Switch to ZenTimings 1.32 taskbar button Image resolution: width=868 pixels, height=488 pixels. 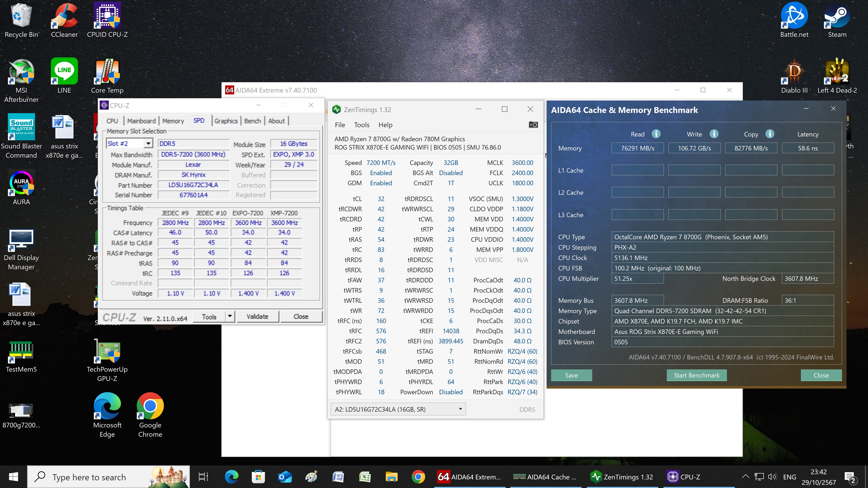click(x=622, y=477)
